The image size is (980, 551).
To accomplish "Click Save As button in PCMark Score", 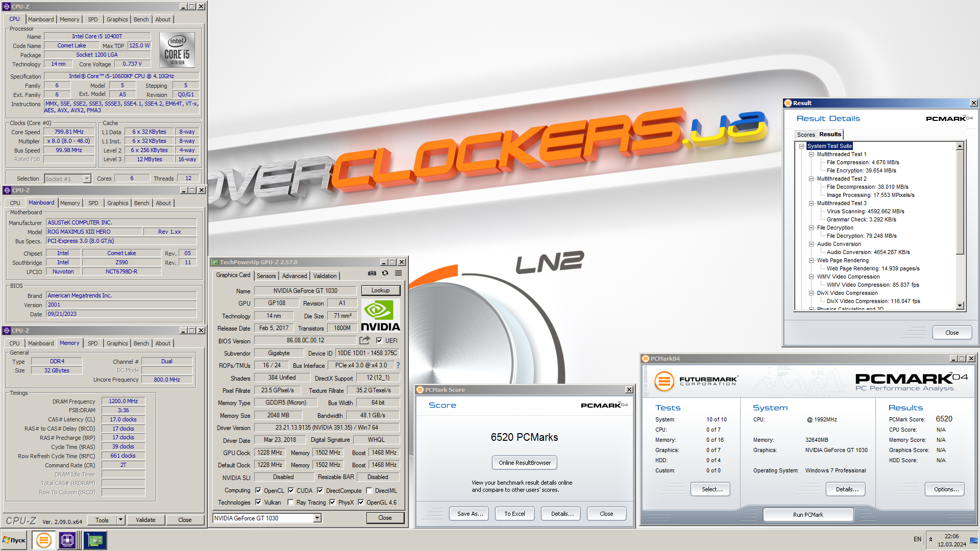I will point(470,514).
